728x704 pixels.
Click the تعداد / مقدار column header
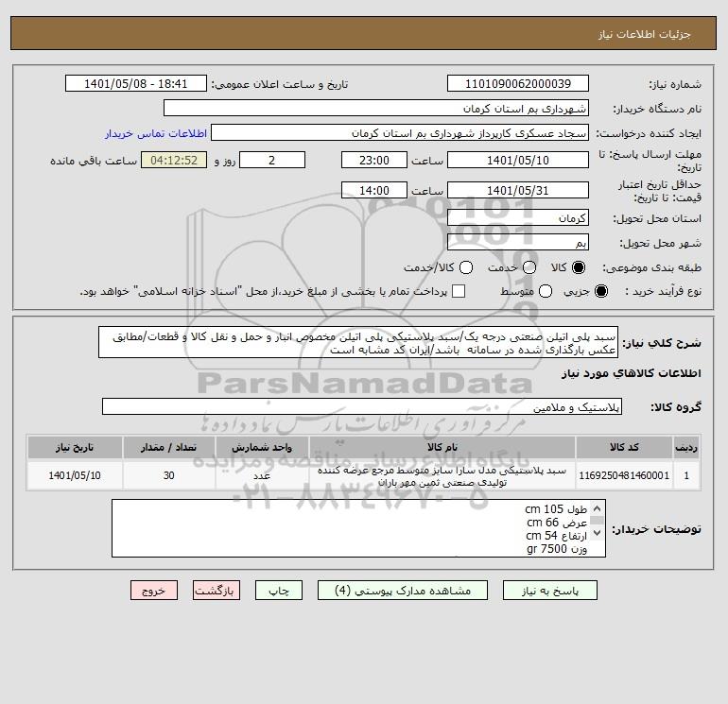[x=168, y=447]
